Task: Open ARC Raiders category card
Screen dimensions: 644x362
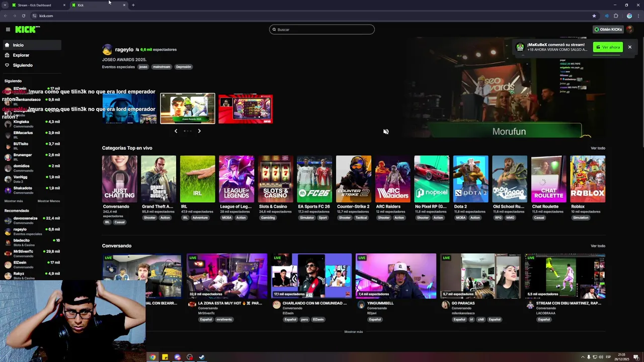Action: pos(392,179)
